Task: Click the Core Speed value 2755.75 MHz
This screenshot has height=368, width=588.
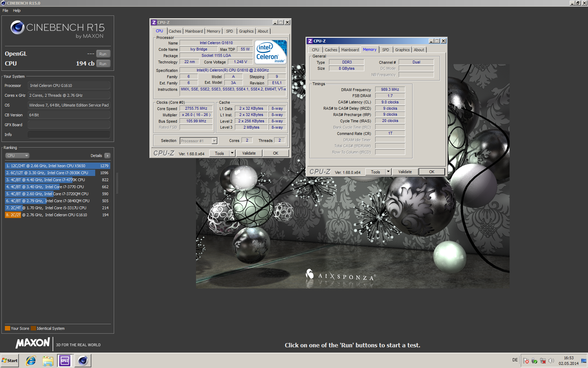Action: (196, 109)
